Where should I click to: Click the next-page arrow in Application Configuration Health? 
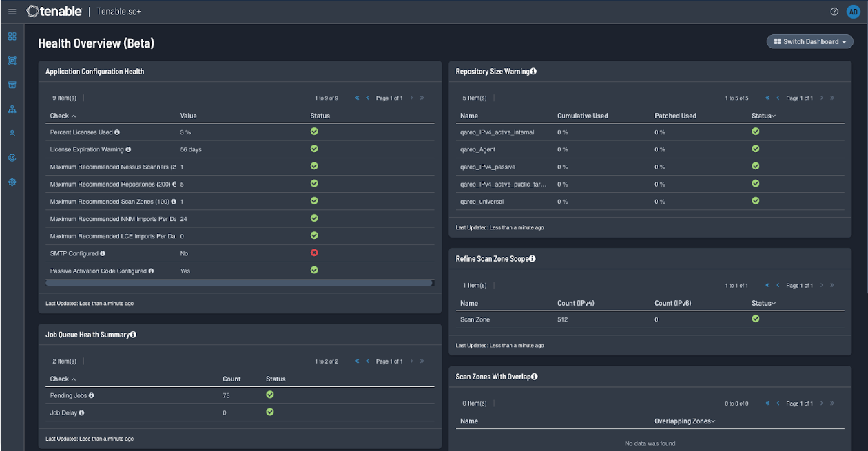[x=411, y=98]
